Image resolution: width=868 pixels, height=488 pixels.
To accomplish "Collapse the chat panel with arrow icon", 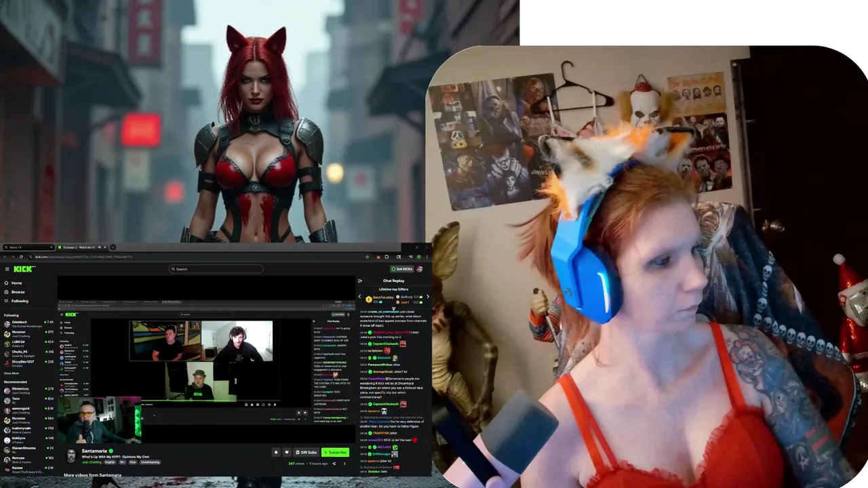I will [360, 281].
